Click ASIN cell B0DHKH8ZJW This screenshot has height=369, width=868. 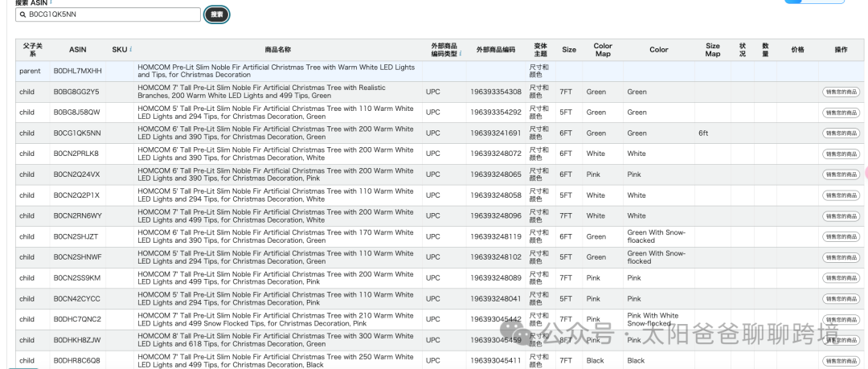pos(77,340)
